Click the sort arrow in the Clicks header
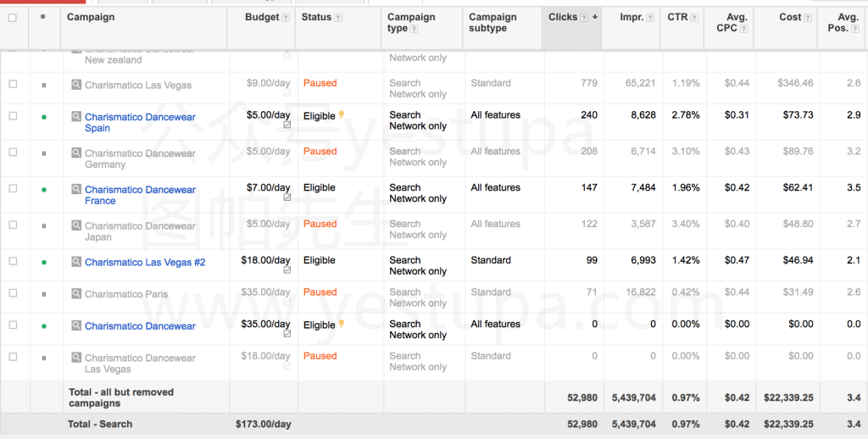This screenshot has width=868, height=439. click(x=595, y=17)
